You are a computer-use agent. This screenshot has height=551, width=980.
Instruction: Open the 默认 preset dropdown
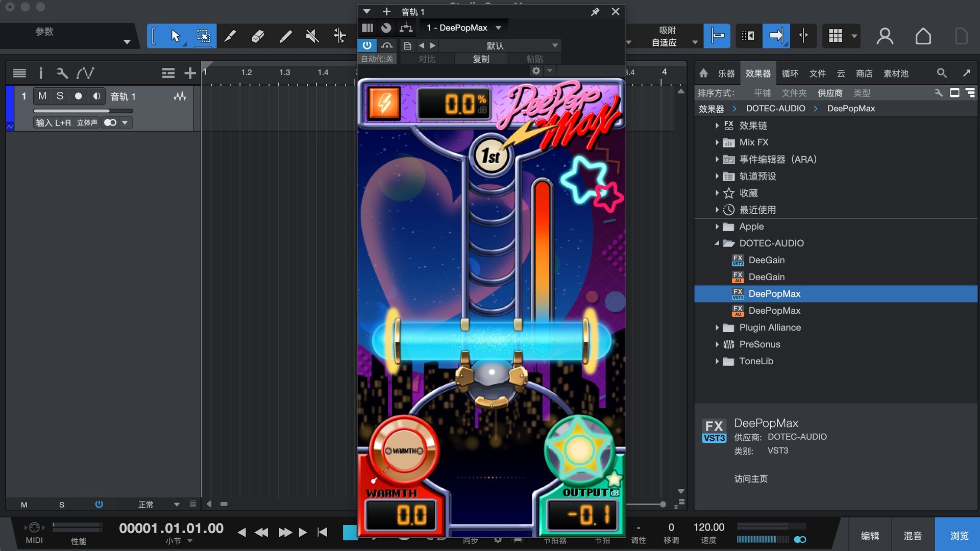(x=500, y=45)
